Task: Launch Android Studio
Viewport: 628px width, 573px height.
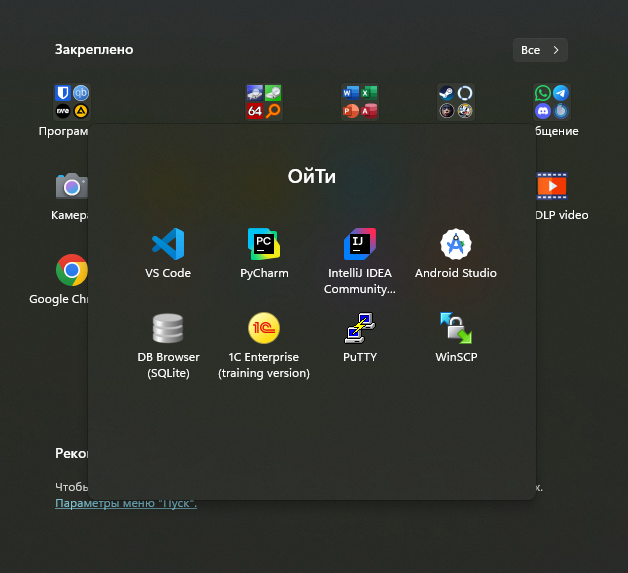Action: [x=456, y=253]
